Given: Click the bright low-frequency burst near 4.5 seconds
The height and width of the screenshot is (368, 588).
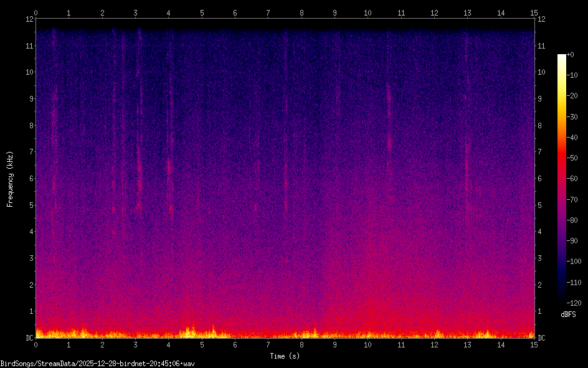Looking at the screenshot, I should tap(188, 331).
